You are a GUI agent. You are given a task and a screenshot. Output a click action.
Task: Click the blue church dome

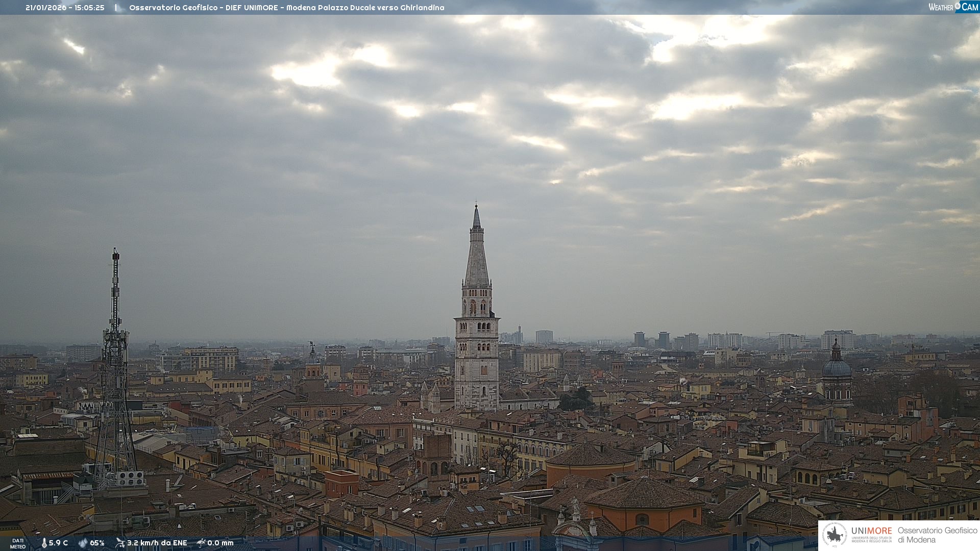click(837, 367)
